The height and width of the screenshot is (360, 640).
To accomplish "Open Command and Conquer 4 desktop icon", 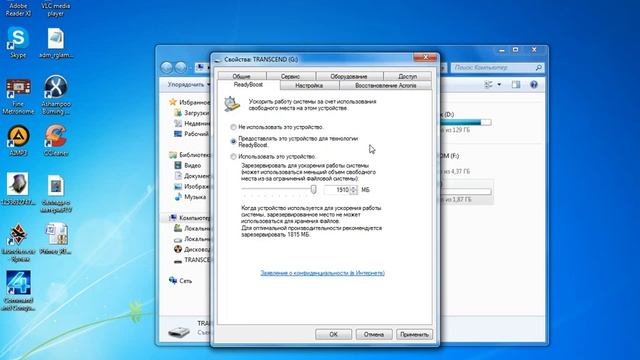I will point(18,291).
